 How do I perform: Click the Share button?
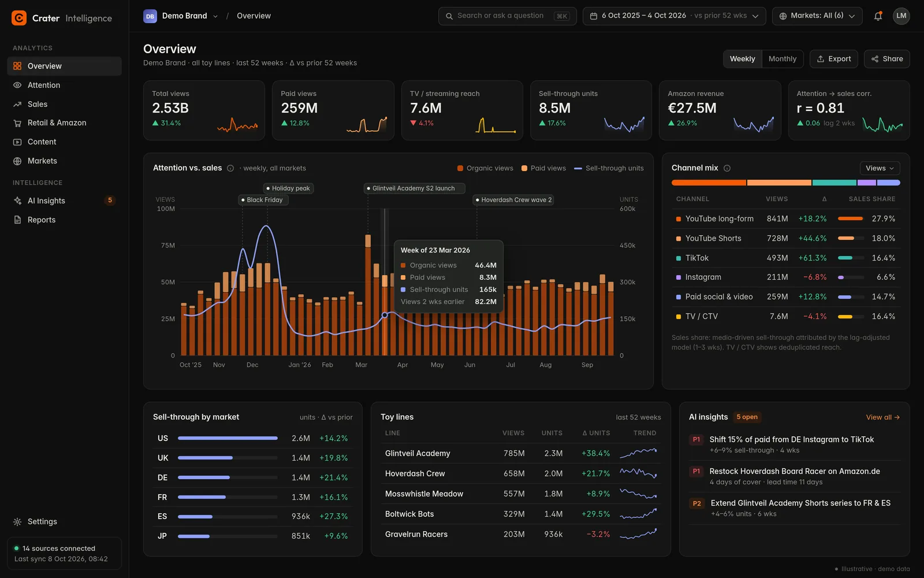click(886, 59)
